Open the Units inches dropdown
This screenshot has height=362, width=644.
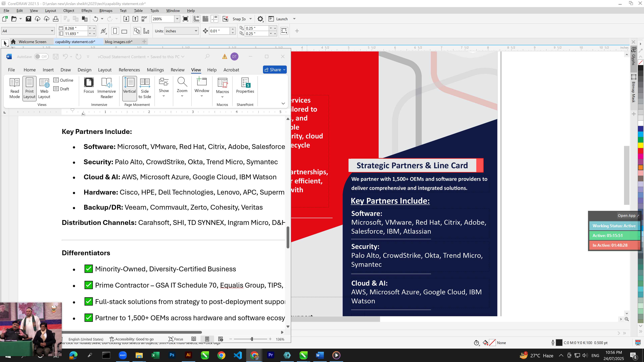click(x=196, y=31)
